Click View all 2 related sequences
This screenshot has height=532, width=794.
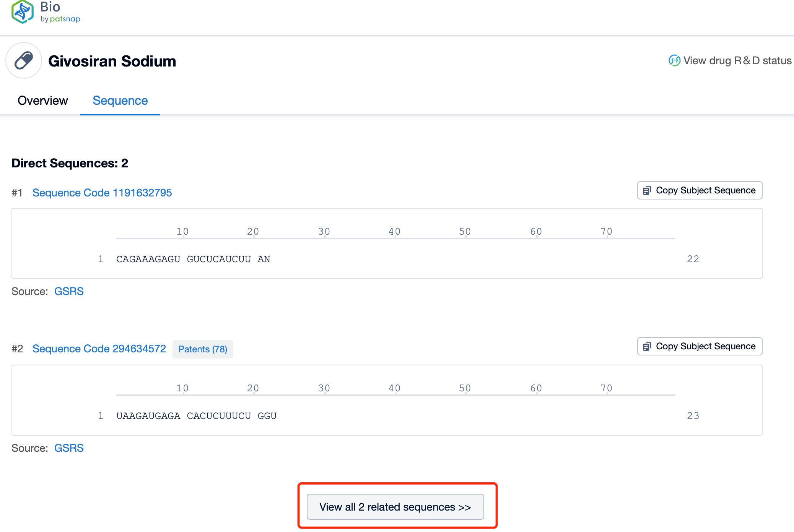395,507
